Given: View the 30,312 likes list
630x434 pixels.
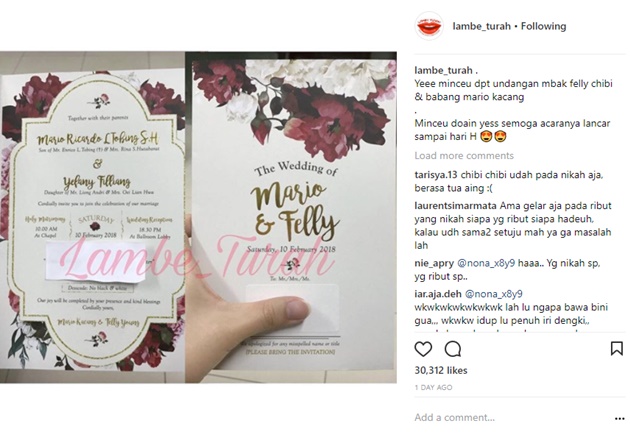Looking at the screenshot, I should pos(441,370).
